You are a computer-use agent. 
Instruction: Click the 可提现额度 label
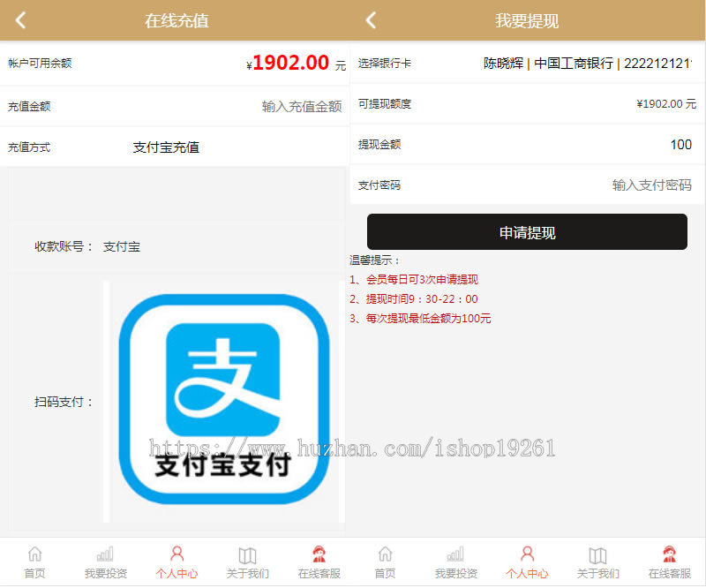[x=385, y=104]
